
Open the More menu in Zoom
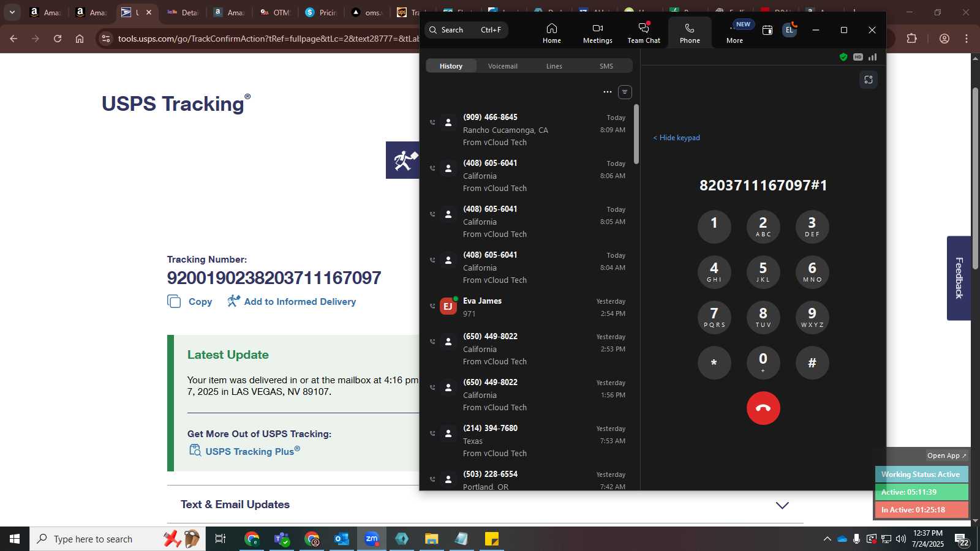coord(734,33)
